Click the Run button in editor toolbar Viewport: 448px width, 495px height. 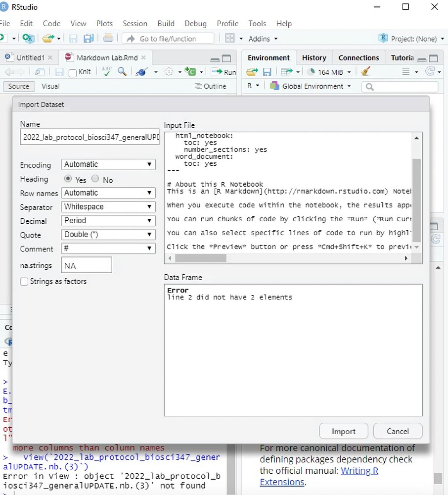point(224,71)
